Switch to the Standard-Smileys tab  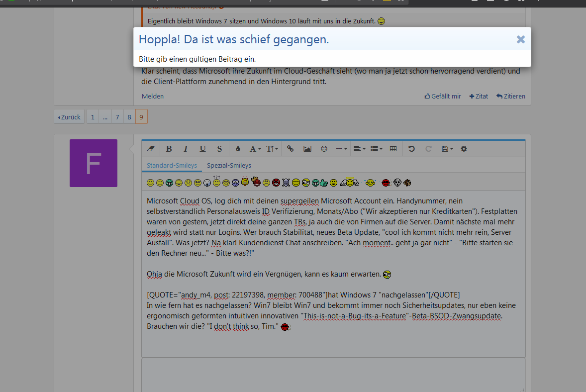tap(172, 165)
